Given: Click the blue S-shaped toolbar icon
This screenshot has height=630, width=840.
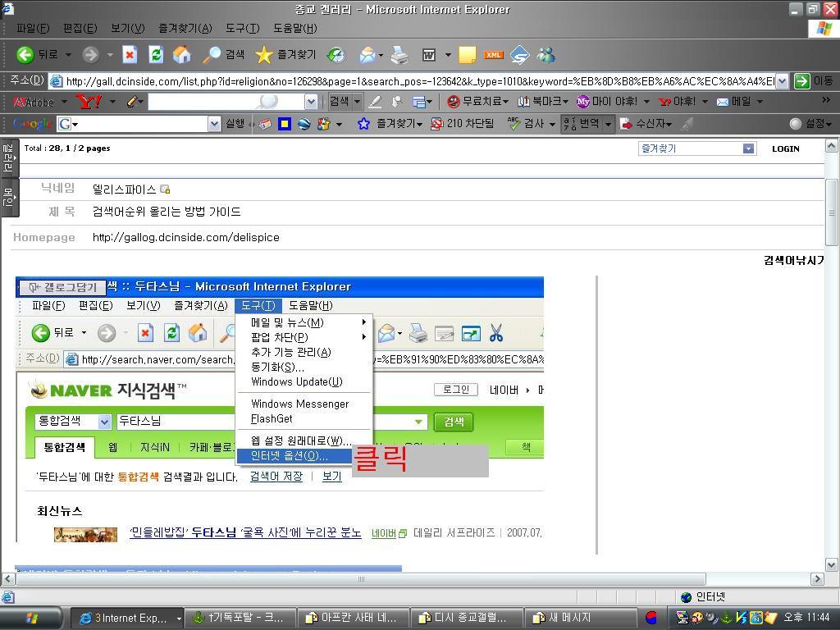Looking at the screenshot, I should pos(519,54).
